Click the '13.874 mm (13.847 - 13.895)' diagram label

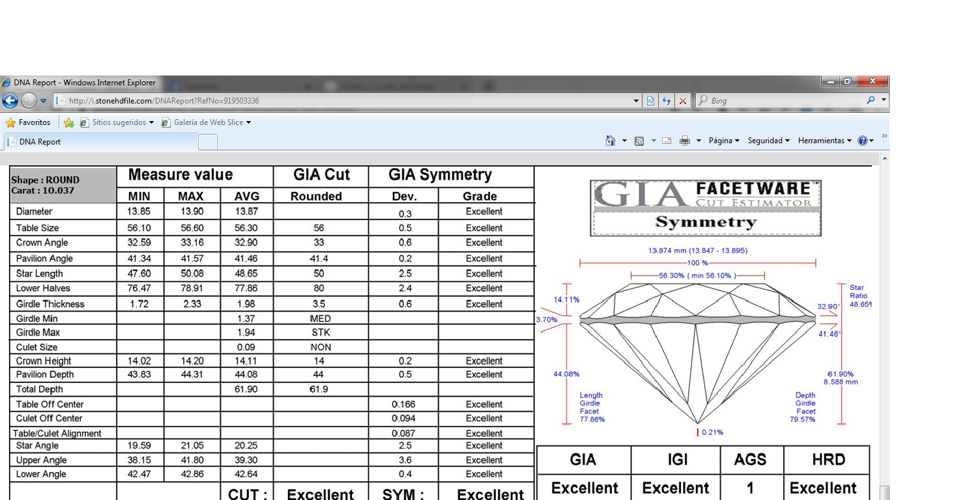pyautogui.click(x=697, y=251)
